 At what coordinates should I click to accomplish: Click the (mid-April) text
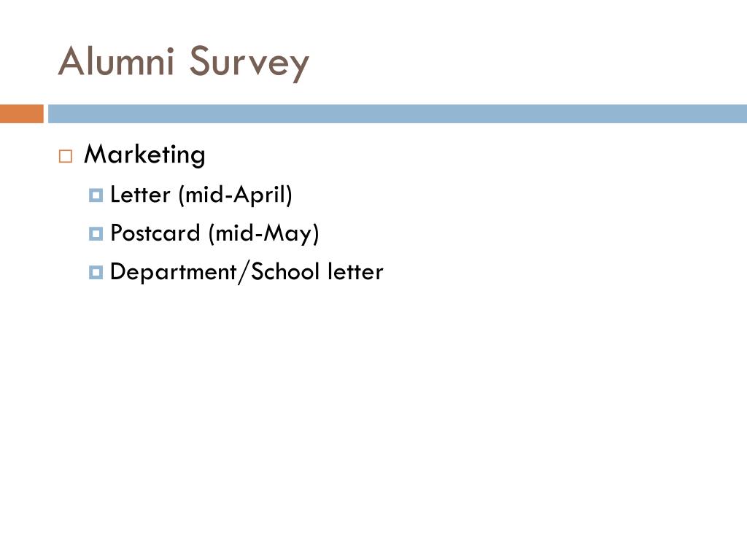click(236, 195)
